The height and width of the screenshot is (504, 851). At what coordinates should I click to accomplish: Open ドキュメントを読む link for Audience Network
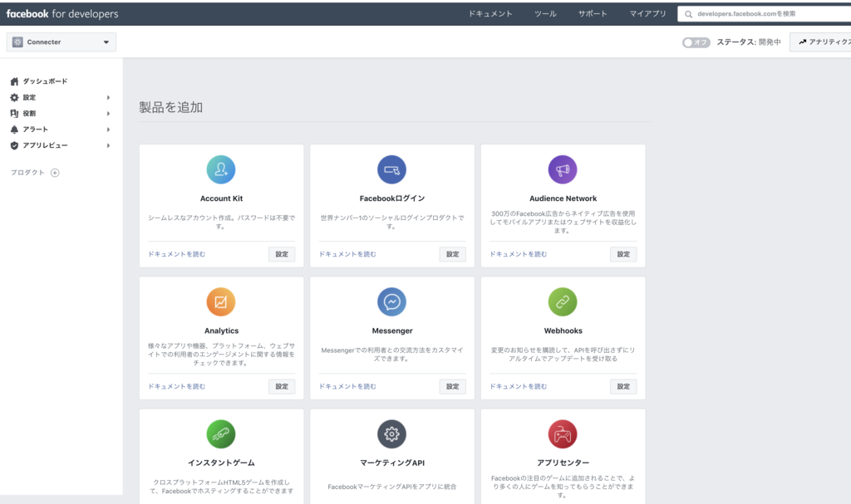(x=519, y=254)
